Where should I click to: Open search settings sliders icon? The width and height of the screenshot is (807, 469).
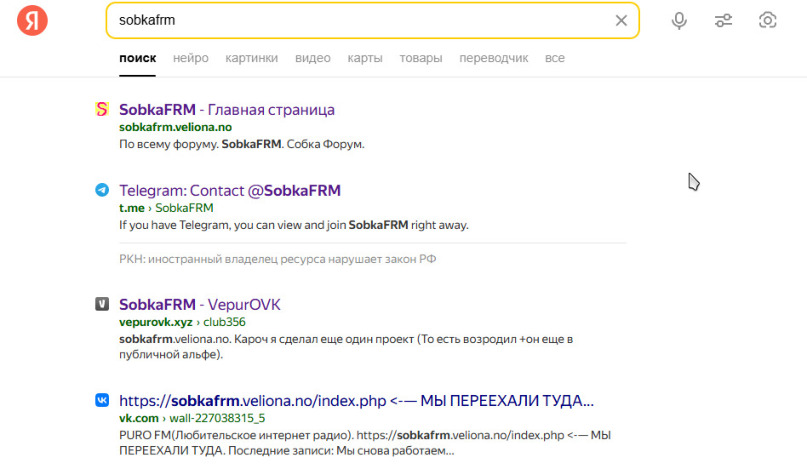[724, 20]
